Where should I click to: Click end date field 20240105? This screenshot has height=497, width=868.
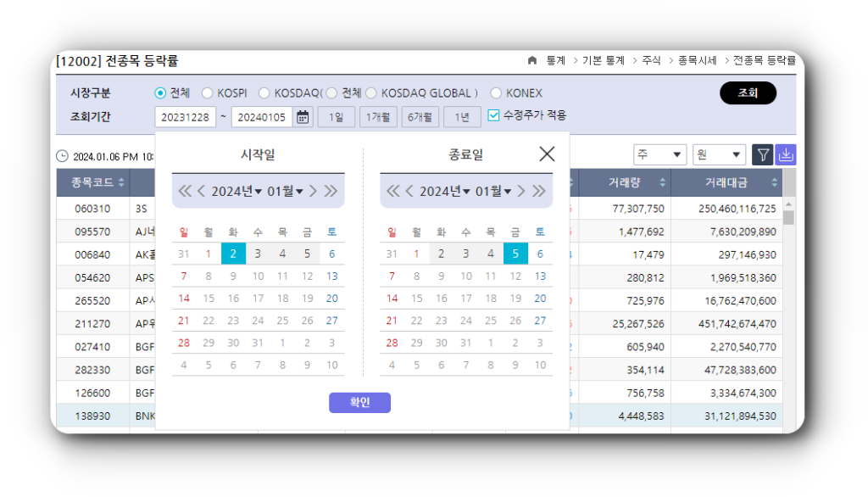tap(261, 117)
